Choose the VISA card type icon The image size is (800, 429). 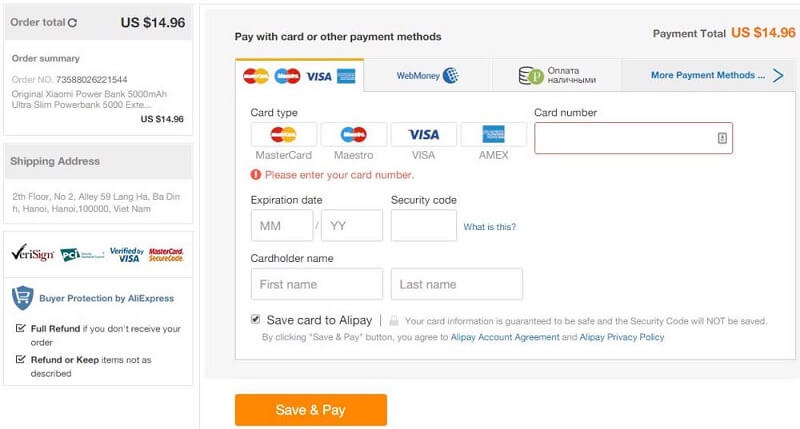pos(423,135)
